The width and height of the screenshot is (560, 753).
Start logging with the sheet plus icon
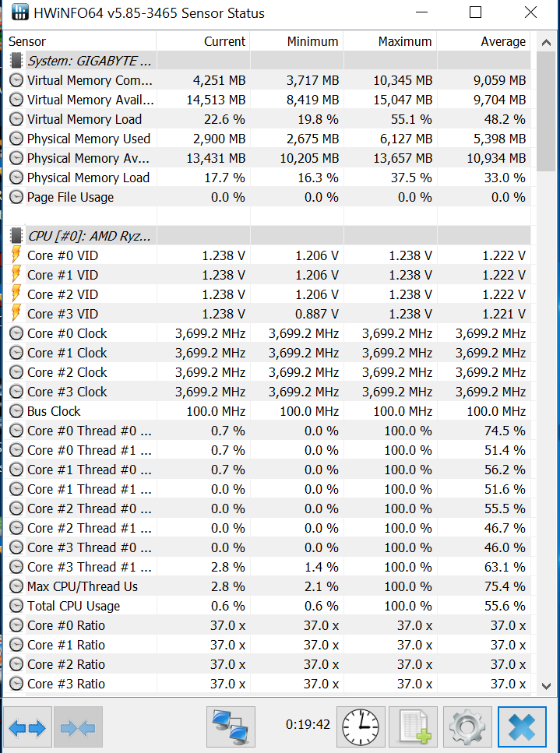(413, 728)
